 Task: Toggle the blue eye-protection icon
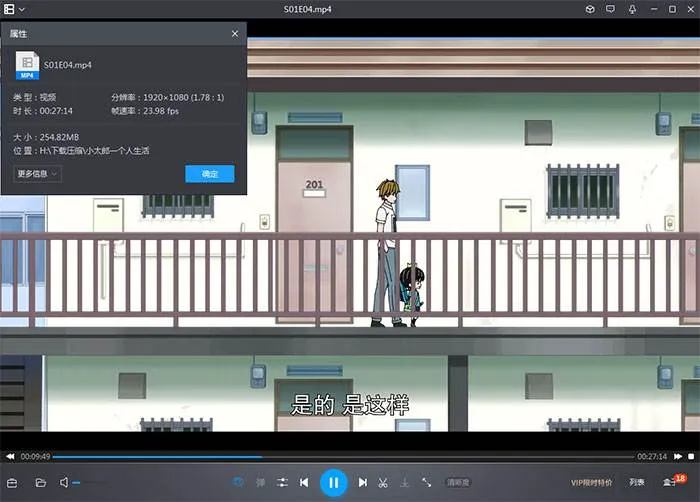[238, 482]
